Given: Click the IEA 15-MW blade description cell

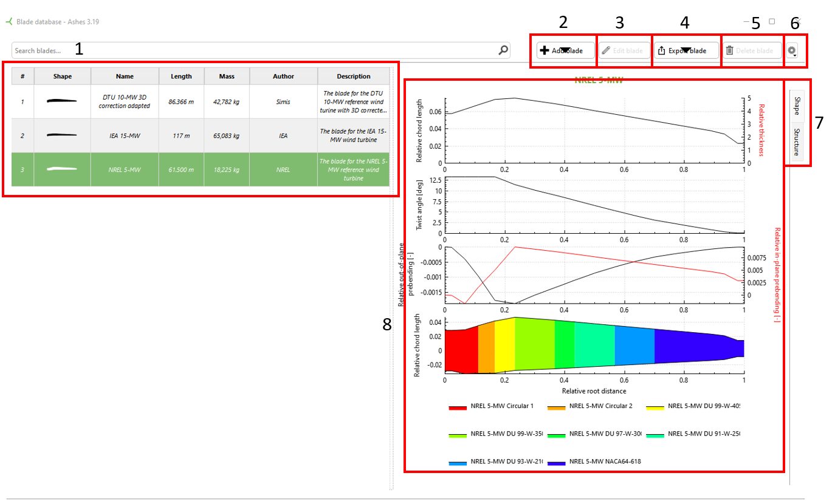Looking at the screenshot, I should [354, 135].
